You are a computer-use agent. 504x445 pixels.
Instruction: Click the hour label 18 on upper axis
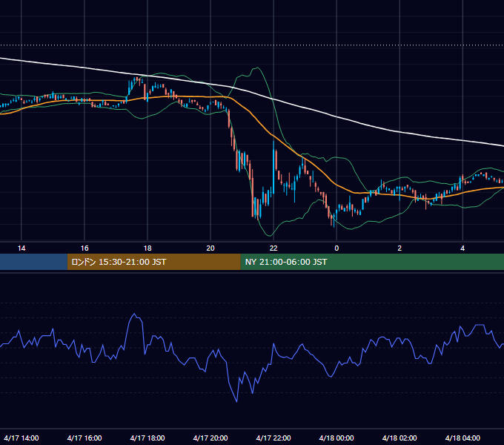(147, 248)
